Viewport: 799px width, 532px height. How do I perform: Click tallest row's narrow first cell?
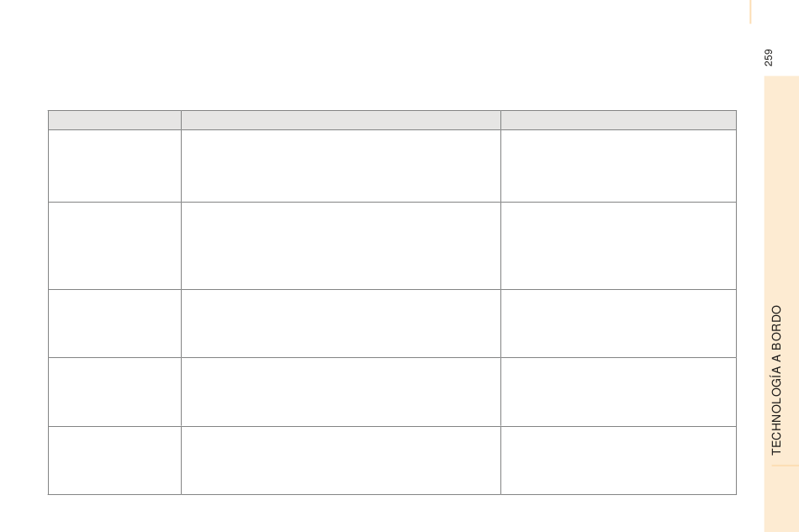tap(114, 246)
